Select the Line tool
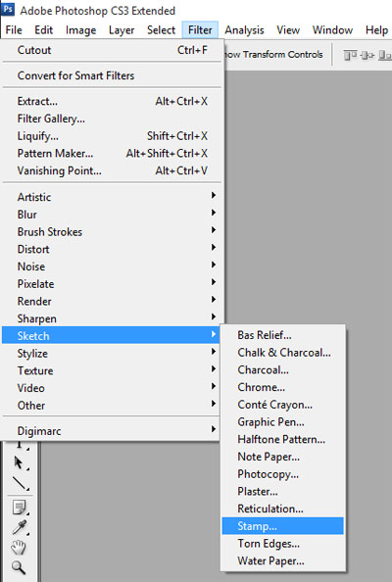 coord(19,483)
